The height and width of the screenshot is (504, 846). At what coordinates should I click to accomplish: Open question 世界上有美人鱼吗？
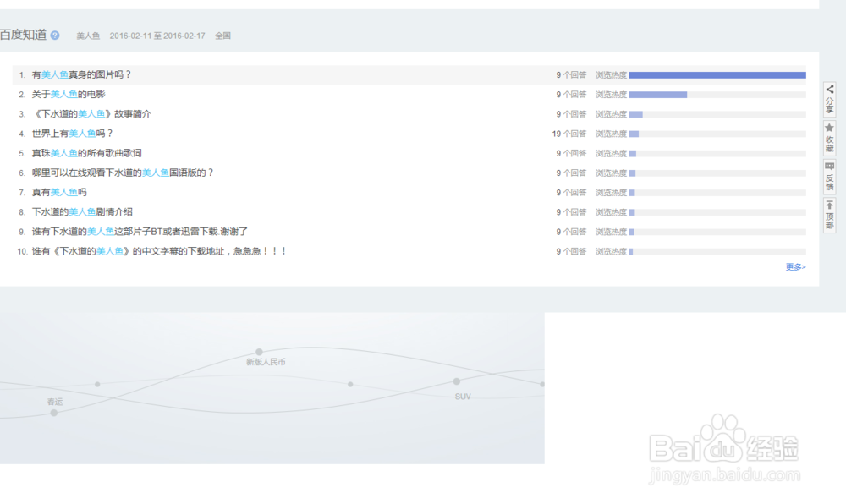coord(72,134)
